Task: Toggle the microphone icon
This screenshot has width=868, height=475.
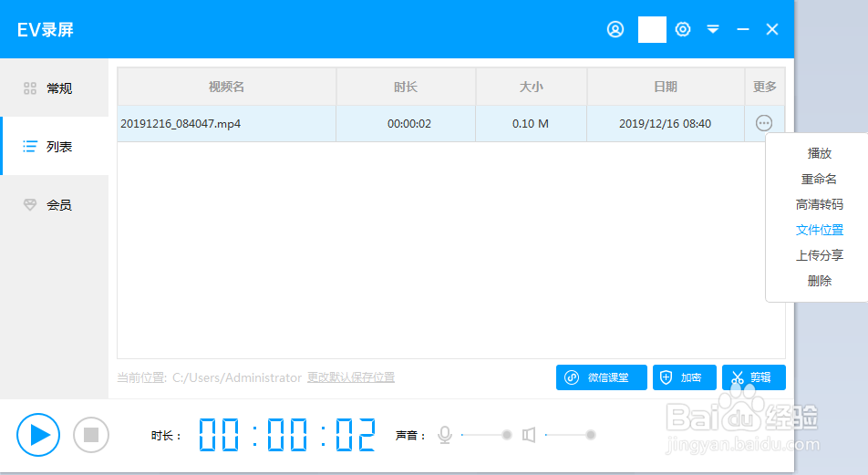Action: [x=445, y=435]
